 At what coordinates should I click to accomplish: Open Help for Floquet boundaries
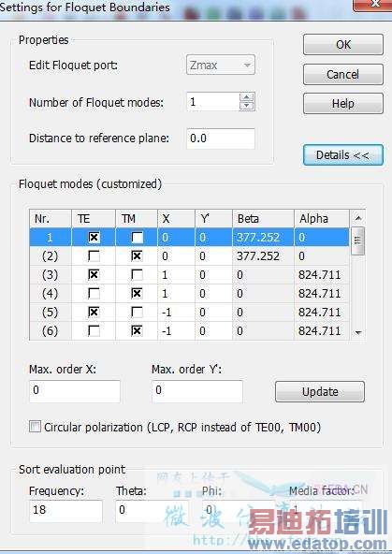[343, 104]
